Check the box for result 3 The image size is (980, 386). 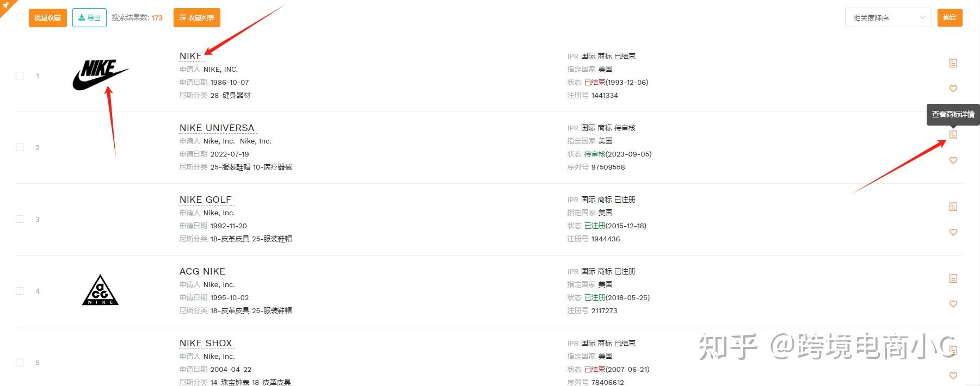[x=20, y=219]
